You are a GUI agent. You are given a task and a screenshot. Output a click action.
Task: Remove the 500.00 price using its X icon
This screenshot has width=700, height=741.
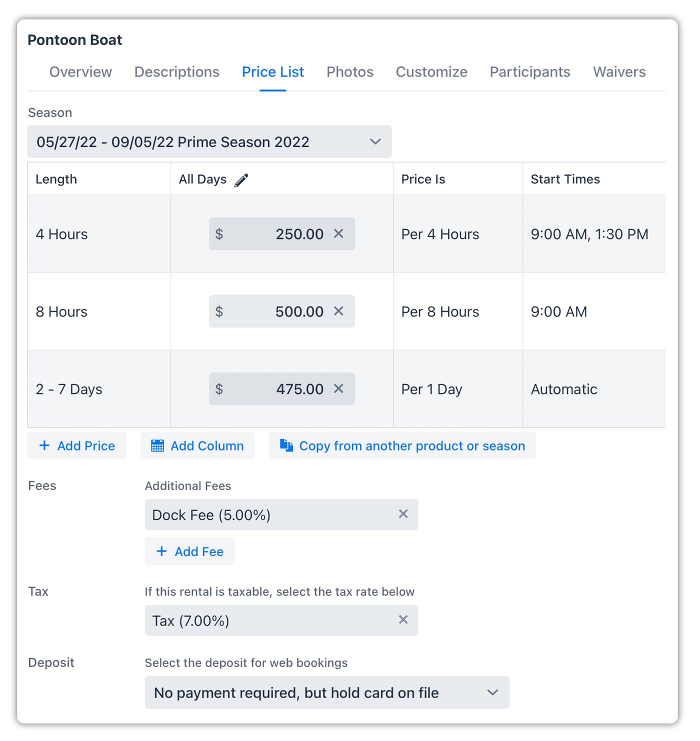pos(338,311)
